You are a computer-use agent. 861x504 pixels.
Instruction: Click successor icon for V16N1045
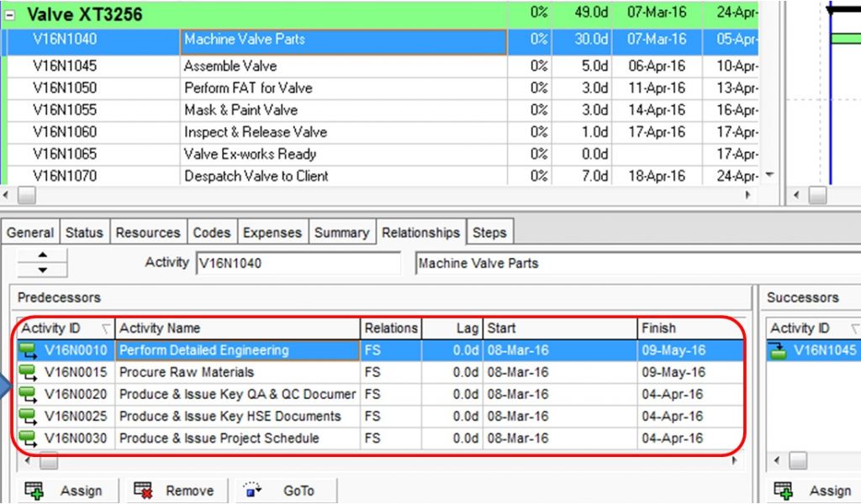tap(779, 350)
